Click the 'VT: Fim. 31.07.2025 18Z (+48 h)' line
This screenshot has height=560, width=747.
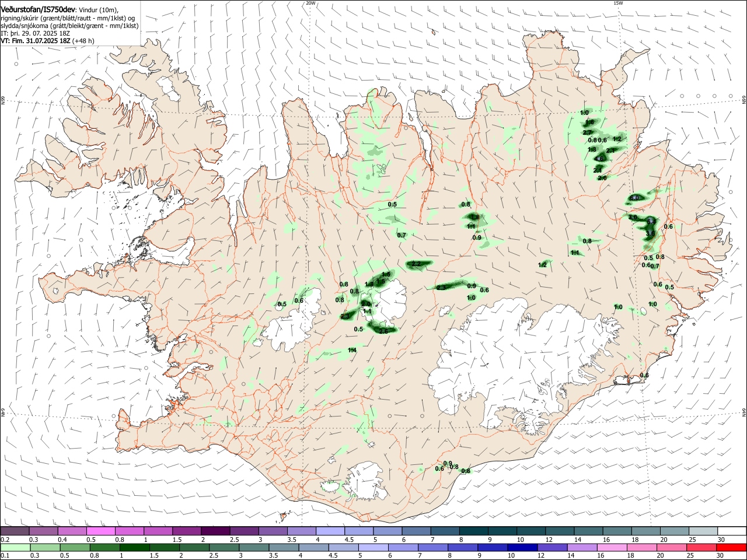(x=47, y=41)
